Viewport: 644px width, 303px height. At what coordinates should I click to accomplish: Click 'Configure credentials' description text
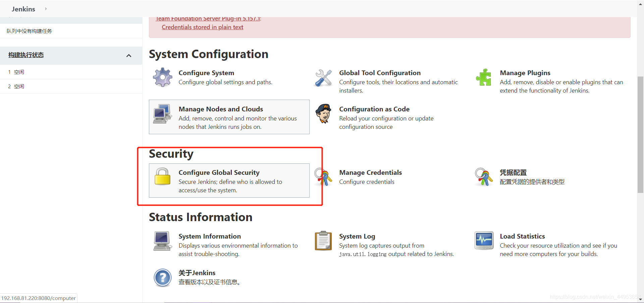[x=367, y=182]
